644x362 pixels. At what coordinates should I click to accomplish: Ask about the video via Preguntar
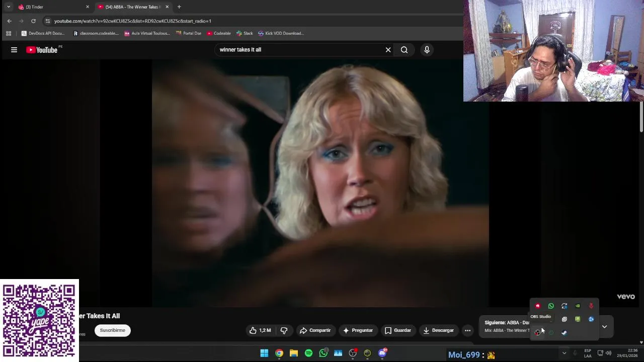(x=358, y=330)
